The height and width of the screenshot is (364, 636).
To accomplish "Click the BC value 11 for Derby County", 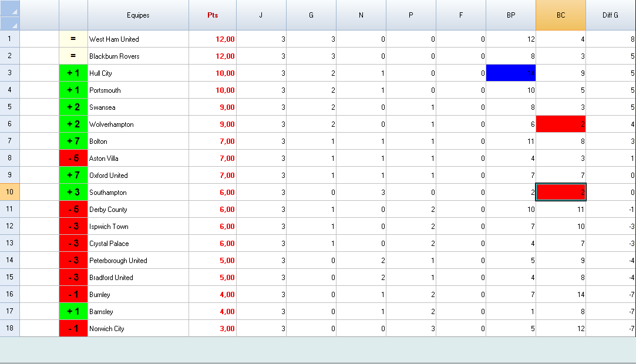I will [561, 209].
